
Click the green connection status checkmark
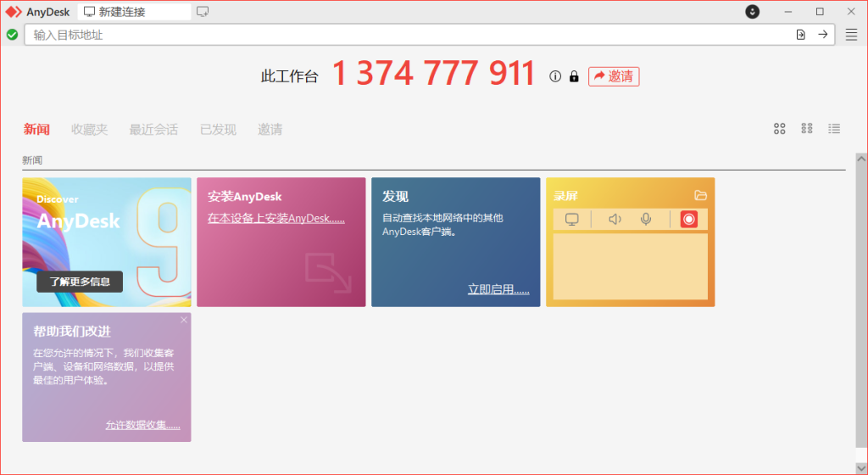coord(12,35)
